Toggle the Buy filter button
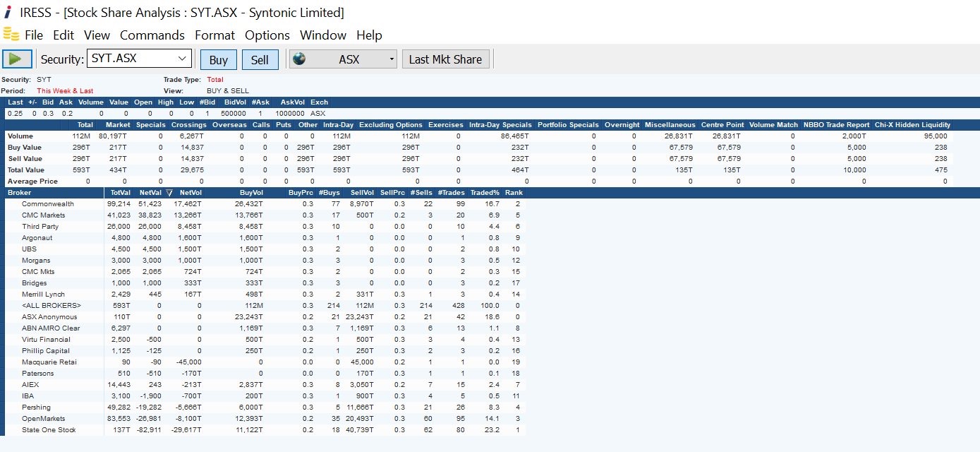Image resolution: width=980 pixels, height=452 pixels. [219, 59]
